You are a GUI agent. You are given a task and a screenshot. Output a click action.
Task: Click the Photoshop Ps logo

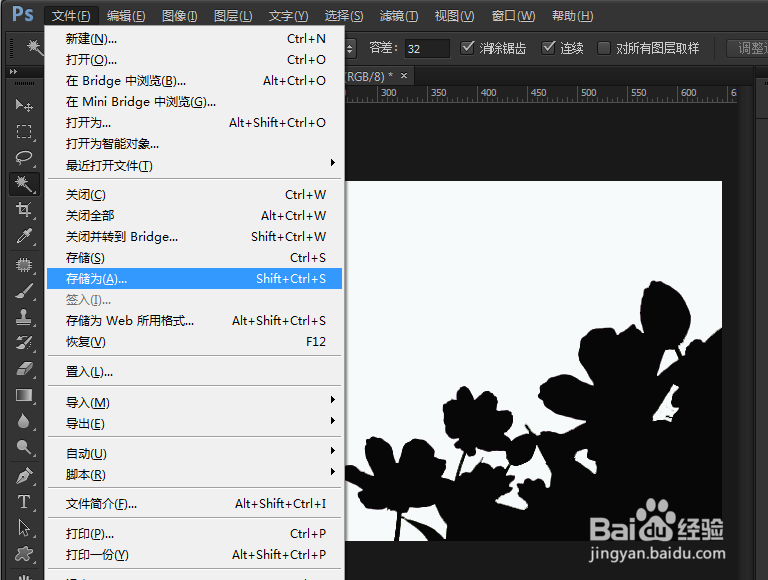click(23, 14)
